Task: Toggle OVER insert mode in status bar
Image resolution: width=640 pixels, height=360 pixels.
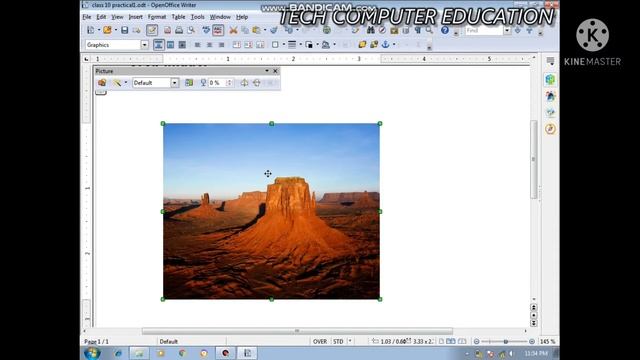Action: [x=320, y=341]
